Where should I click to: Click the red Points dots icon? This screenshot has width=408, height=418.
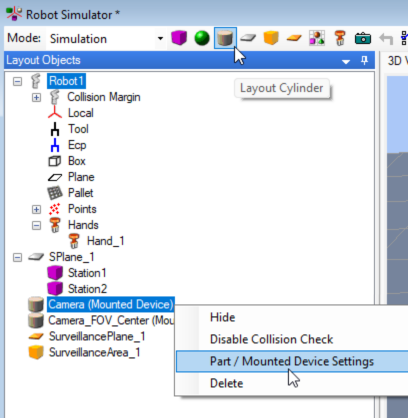tap(55, 209)
